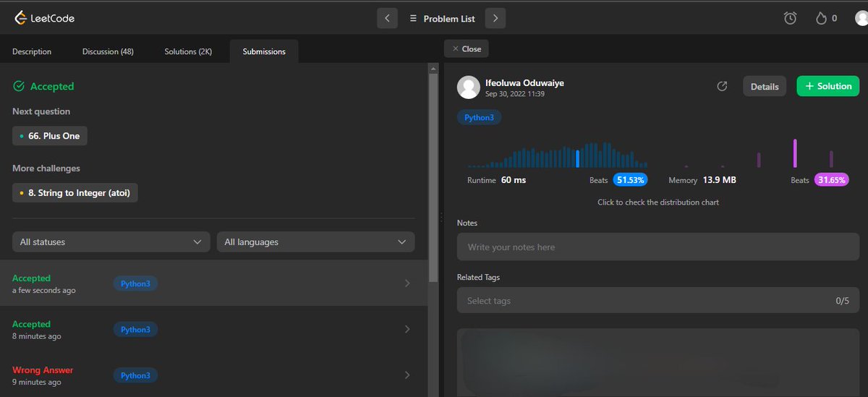This screenshot has width=868, height=397.
Task: Click the 13.9 MB memory value
Action: point(719,180)
